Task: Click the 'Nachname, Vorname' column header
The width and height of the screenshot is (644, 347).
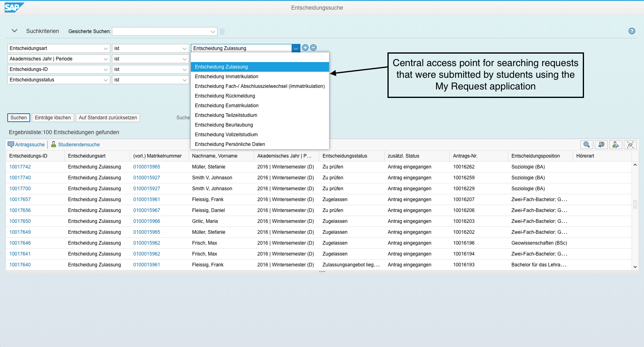Action: click(x=221, y=156)
